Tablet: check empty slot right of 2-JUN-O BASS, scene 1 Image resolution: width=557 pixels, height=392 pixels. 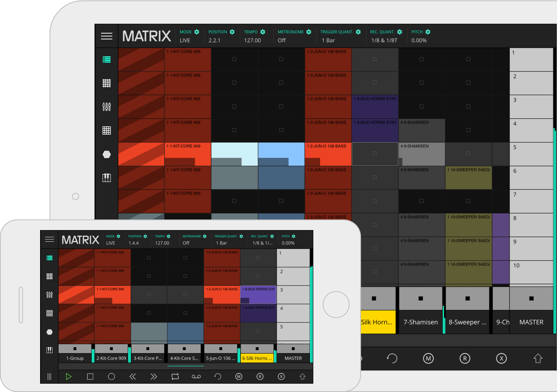(375, 59)
